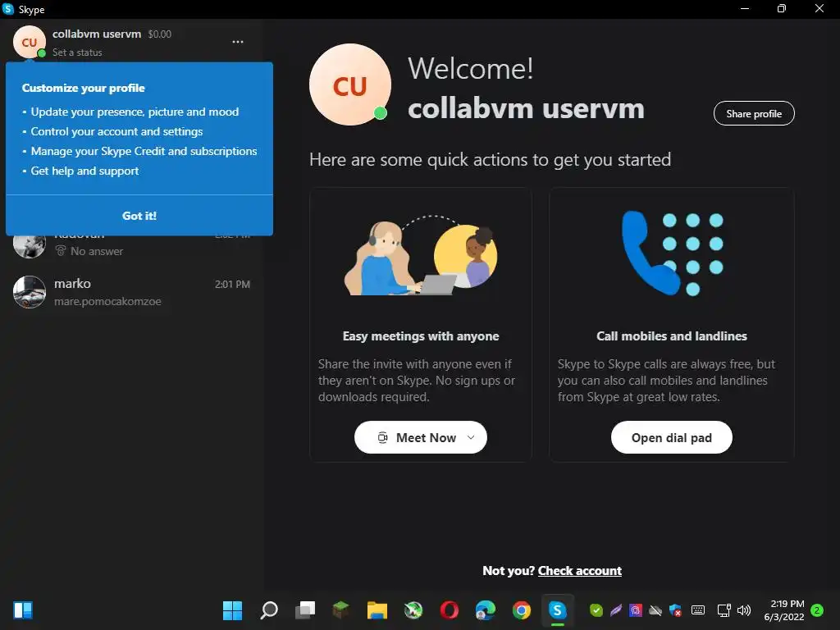Viewport: 840px width, 630px height.
Task: Click the green checkmark shield tray icon
Action: point(596,610)
